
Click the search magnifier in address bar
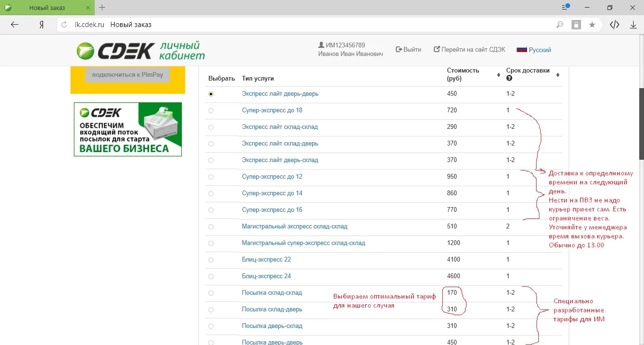tap(560, 25)
